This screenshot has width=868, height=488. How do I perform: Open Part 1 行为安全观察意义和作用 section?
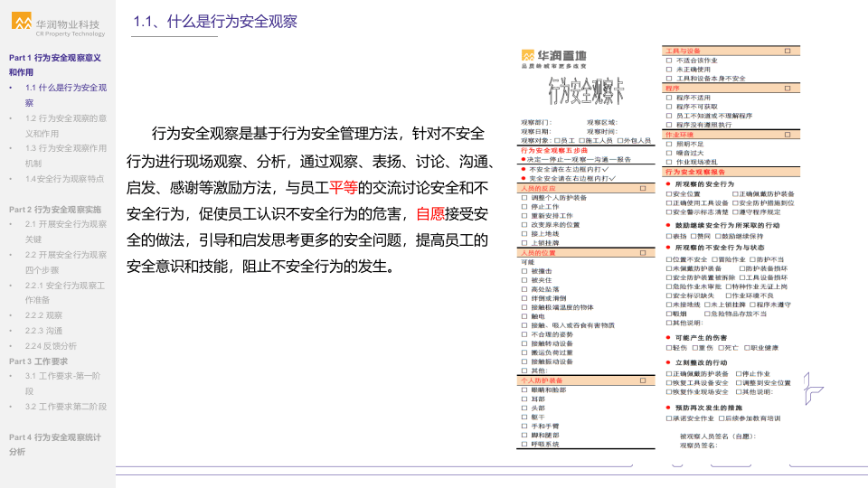(55, 65)
